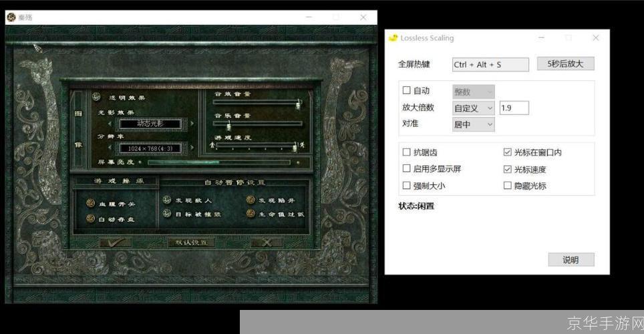Image resolution: width=644 pixels, height=334 pixels.
Task: Enable the 启用多显示屏 checkbox
Action: pos(407,168)
